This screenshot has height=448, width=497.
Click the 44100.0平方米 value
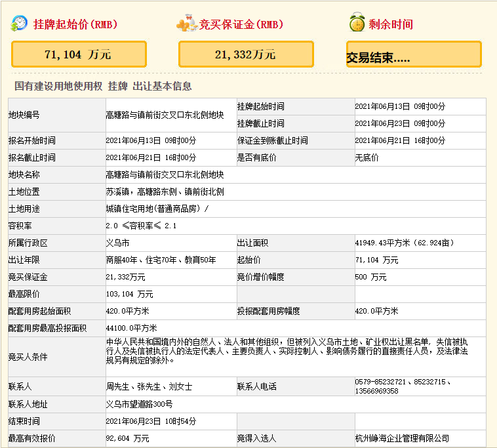pyautogui.click(x=132, y=329)
